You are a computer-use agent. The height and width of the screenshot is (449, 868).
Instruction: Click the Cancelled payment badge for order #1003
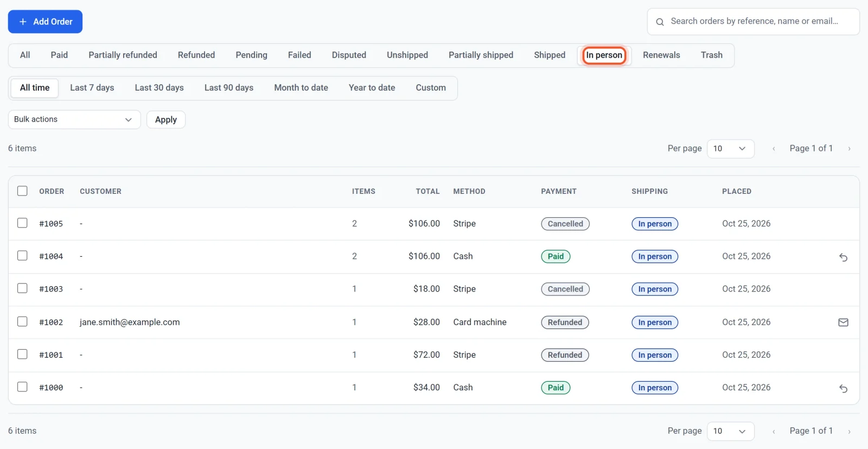point(565,289)
